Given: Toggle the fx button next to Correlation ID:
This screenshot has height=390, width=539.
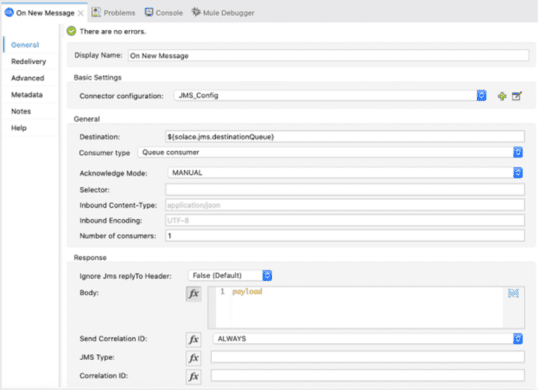Looking at the screenshot, I should click(x=194, y=377).
